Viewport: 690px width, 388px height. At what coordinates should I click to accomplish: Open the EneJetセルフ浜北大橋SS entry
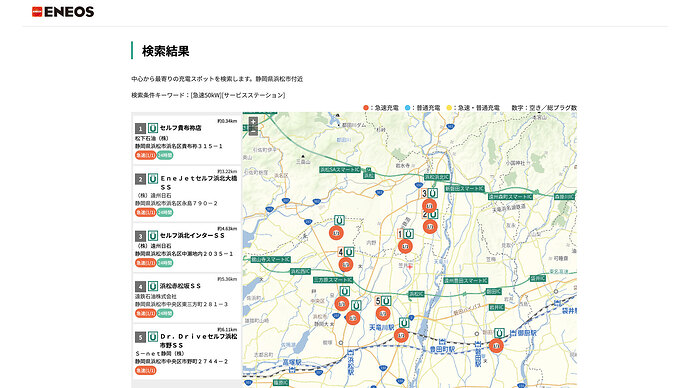[x=187, y=194]
